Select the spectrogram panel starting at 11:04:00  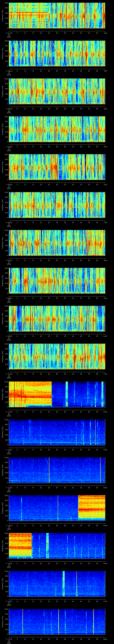click(x=57, y=129)
